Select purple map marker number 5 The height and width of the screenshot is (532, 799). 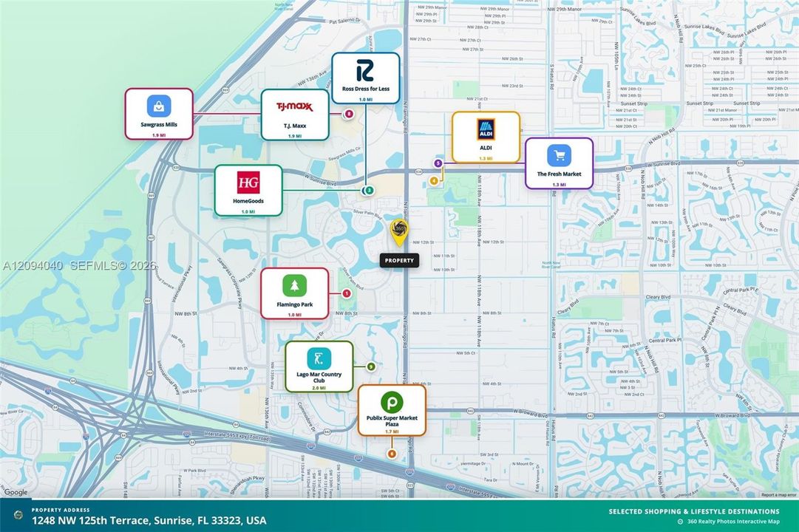(x=438, y=163)
